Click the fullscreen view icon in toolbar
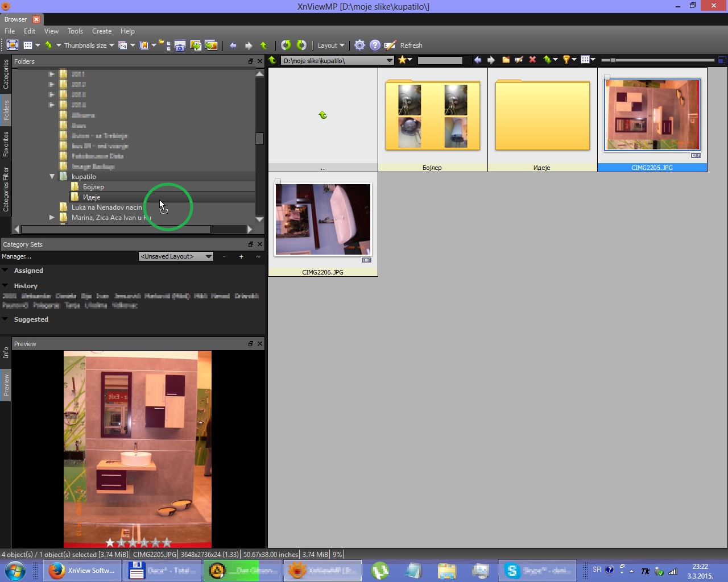Screen dimensions: 728x582 click(13, 45)
